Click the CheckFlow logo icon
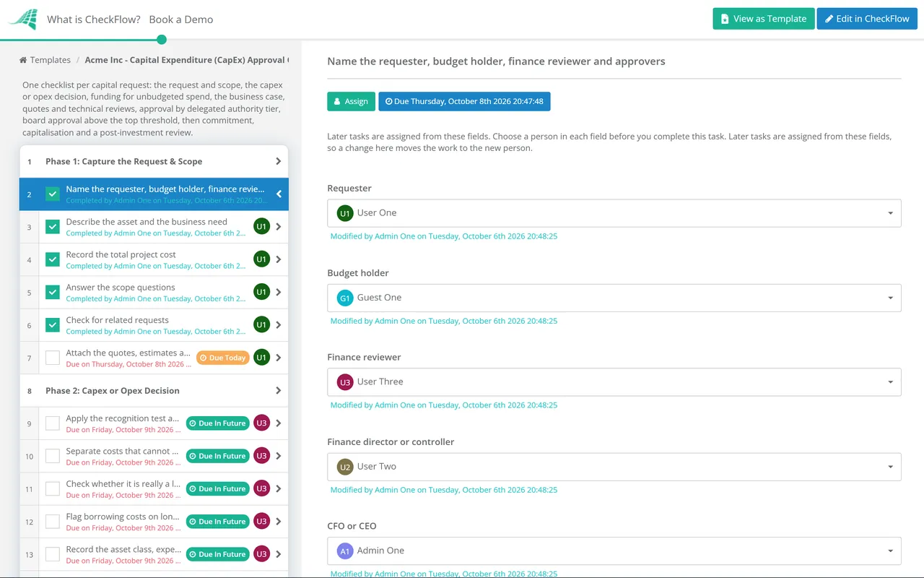 23,19
